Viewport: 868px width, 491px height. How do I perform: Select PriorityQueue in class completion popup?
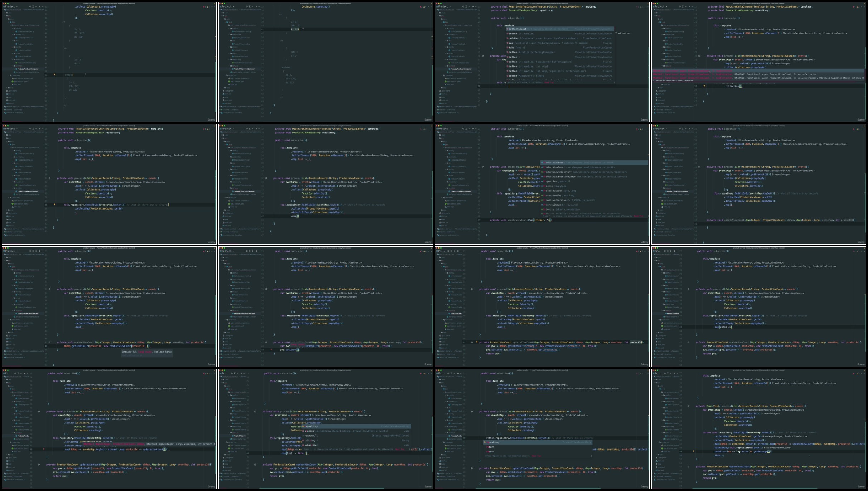click(x=594, y=205)
